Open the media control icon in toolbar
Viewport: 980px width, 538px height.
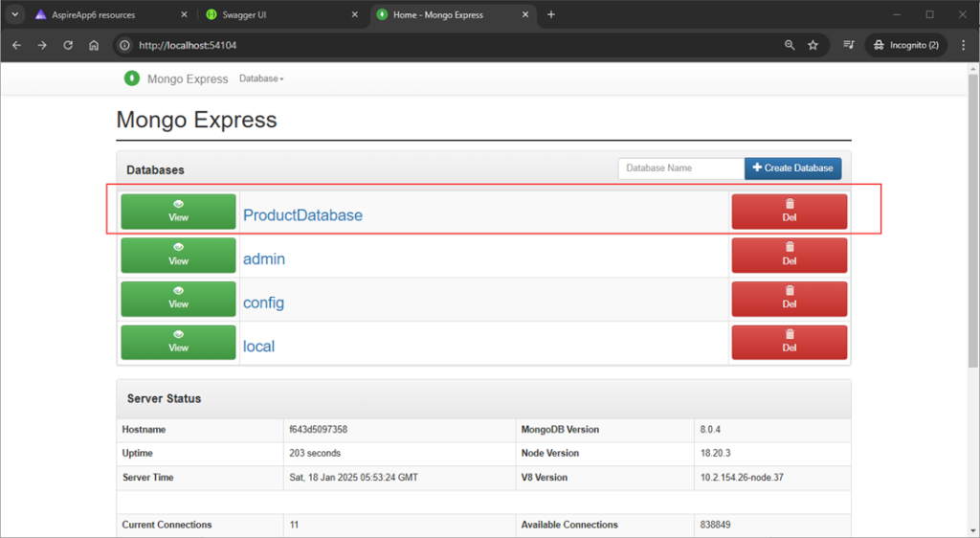tap(848, 45)
